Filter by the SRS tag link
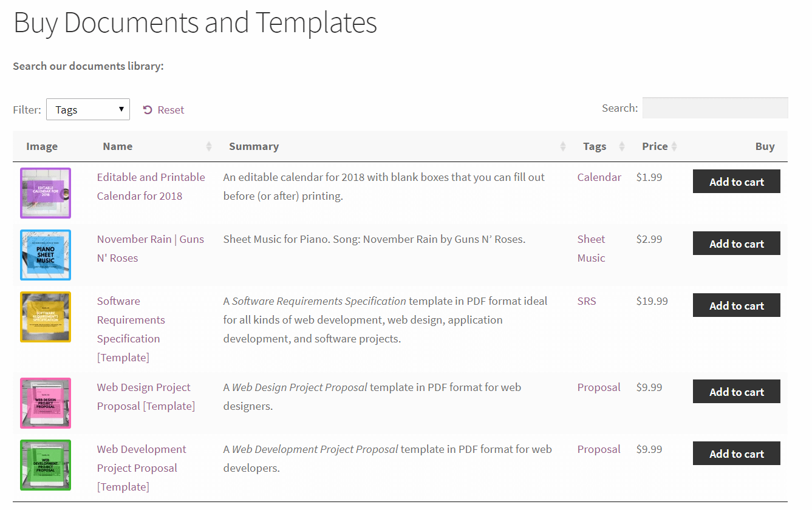 (587, 301)
